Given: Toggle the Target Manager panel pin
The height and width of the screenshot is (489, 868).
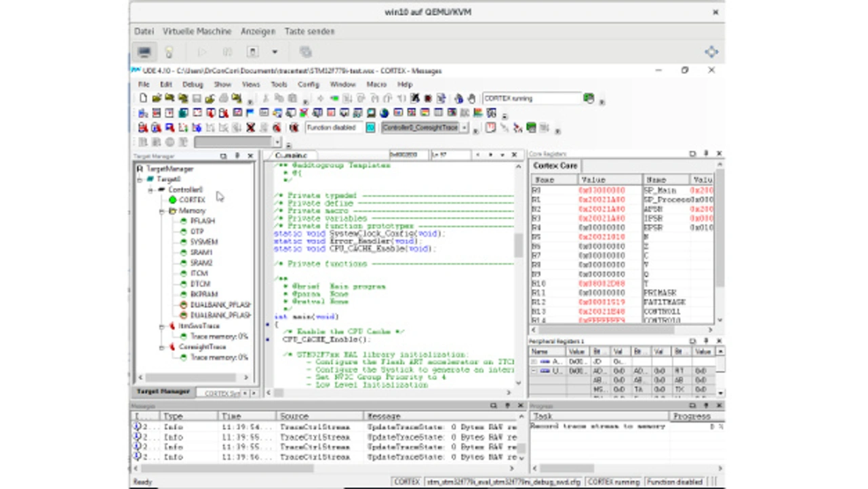Looking at the screenshot, I should click(237, 156).
